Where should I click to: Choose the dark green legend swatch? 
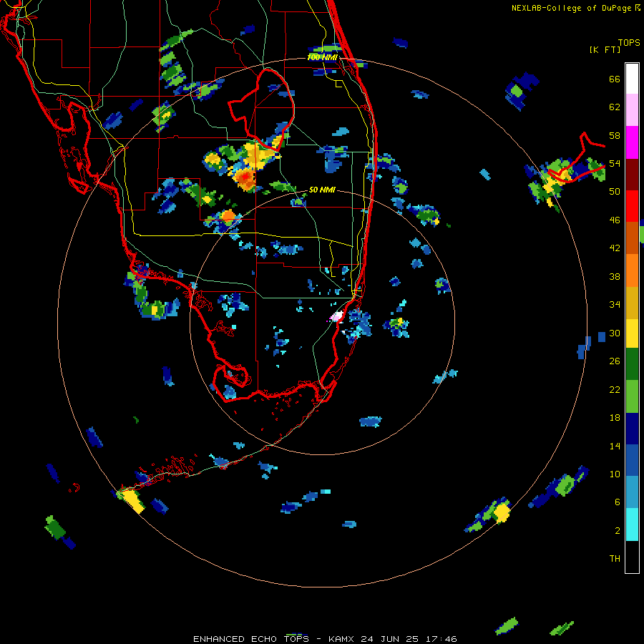pyautogui.click(x=632, y=364)
